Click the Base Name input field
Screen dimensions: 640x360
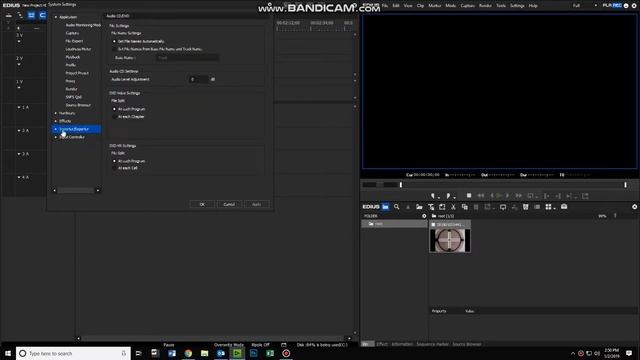pos(187,58)
